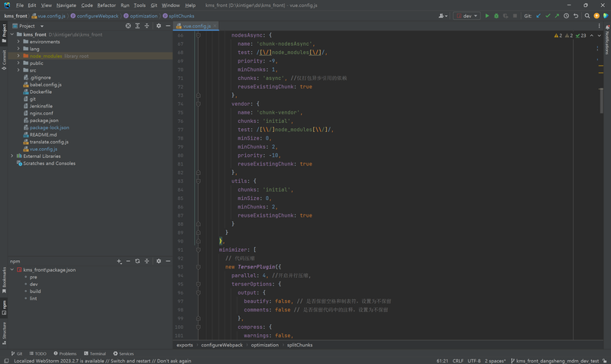Viewport: 611px width, 364px height.
Task: Expand the node_modules folder in project tree
Action: (18, 56)
